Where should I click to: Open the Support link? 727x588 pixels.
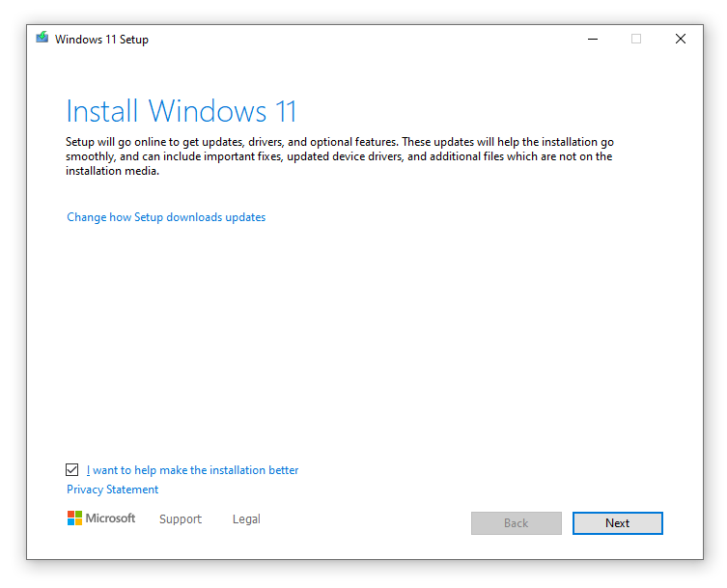[181, 518]
